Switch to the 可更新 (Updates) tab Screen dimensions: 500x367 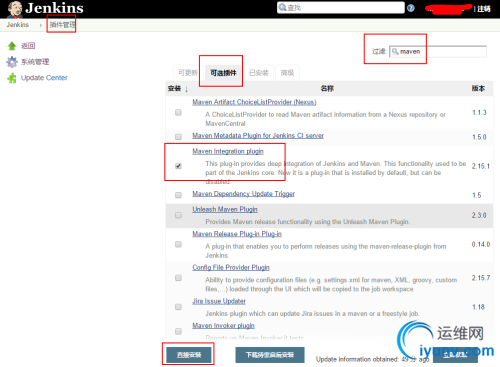pyautogui.click(x=188, y=73)
